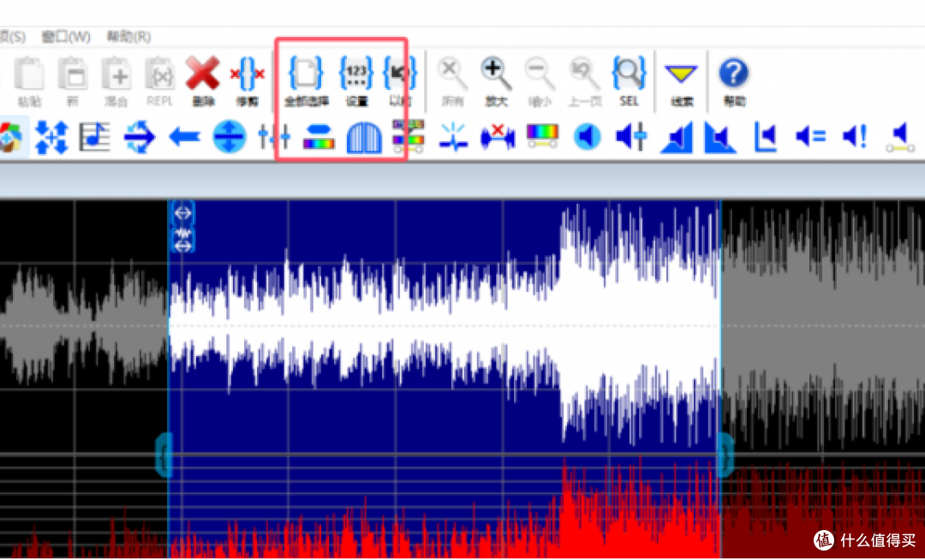
Task: Click the SEL zoom selection button
Action: click(630, 82)
